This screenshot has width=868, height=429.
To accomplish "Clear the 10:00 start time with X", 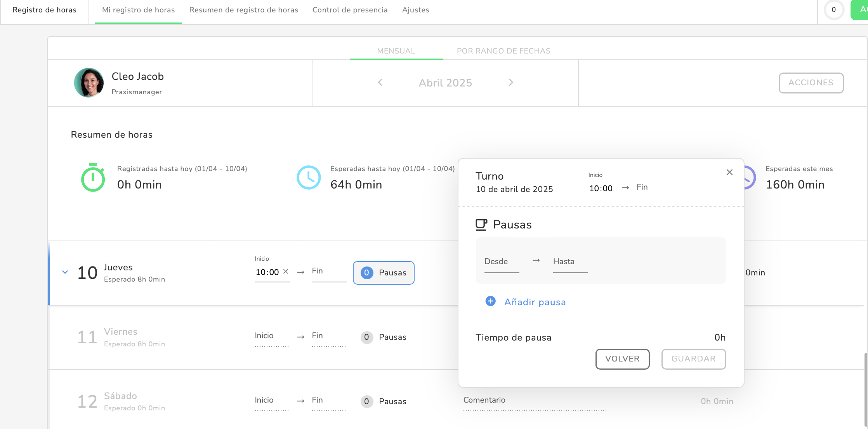I will click(286, 272).
